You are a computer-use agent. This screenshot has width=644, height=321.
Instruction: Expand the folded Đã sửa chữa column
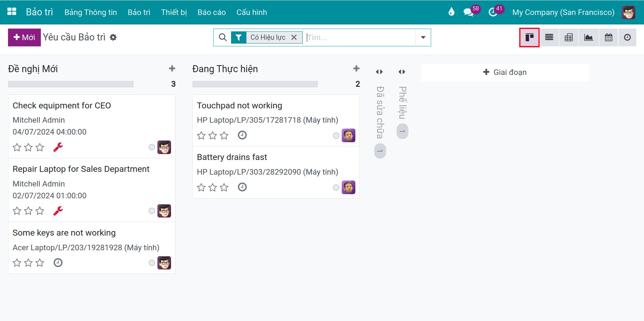379,72
